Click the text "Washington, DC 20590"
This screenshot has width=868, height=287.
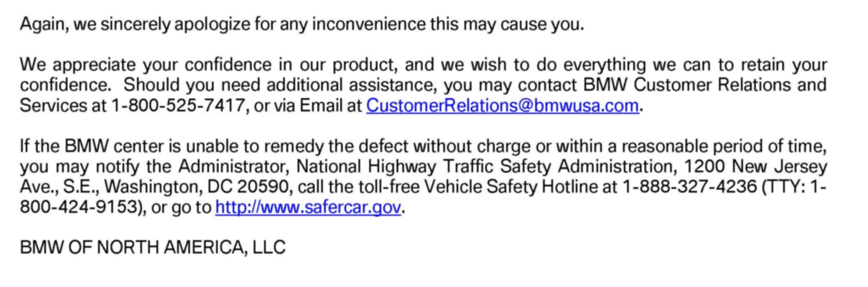point(196,187)
